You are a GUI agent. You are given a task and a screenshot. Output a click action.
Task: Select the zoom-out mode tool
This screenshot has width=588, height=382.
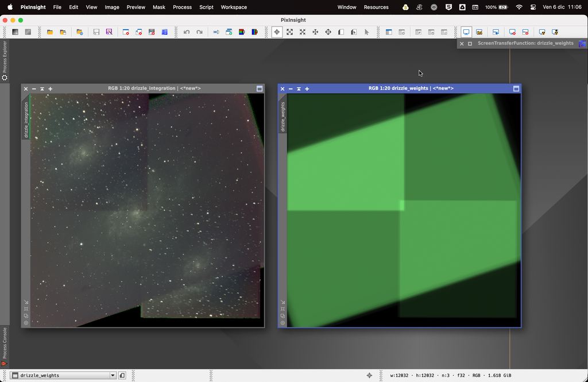click(x=303, y=32)
